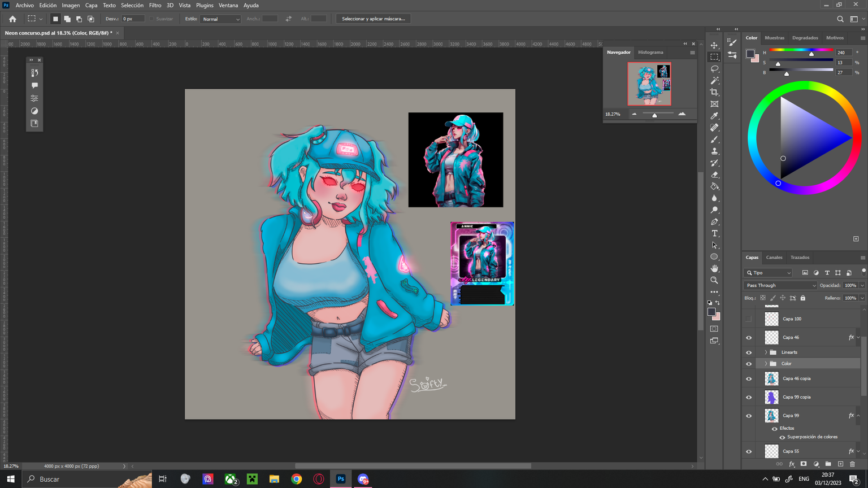Image resolution: width=868 pixels, height=488 pixels.
Task: Select the Move tool
Action: coord(714,45)
